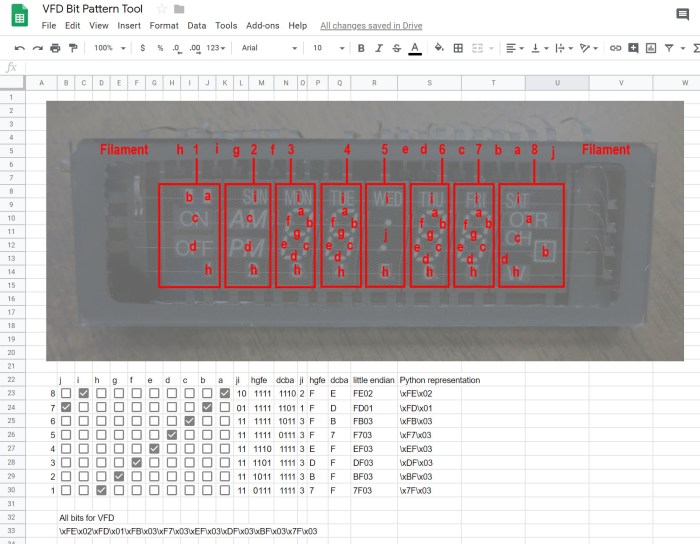
Task: Open the horizontal align dropdown
Action: tap(515, 48)
